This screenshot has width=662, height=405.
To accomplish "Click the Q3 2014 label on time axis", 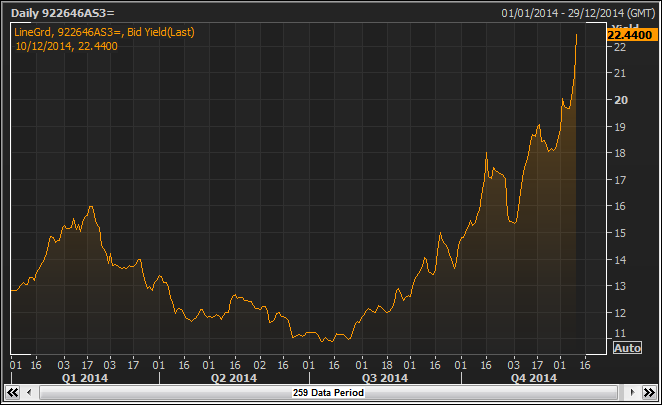I will [x=384, y=378].
